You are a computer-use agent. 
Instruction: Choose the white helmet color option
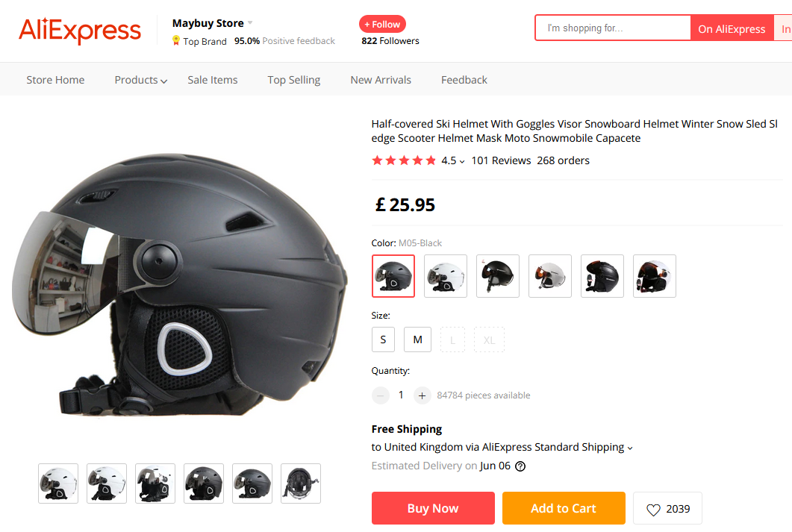point(446,276)
